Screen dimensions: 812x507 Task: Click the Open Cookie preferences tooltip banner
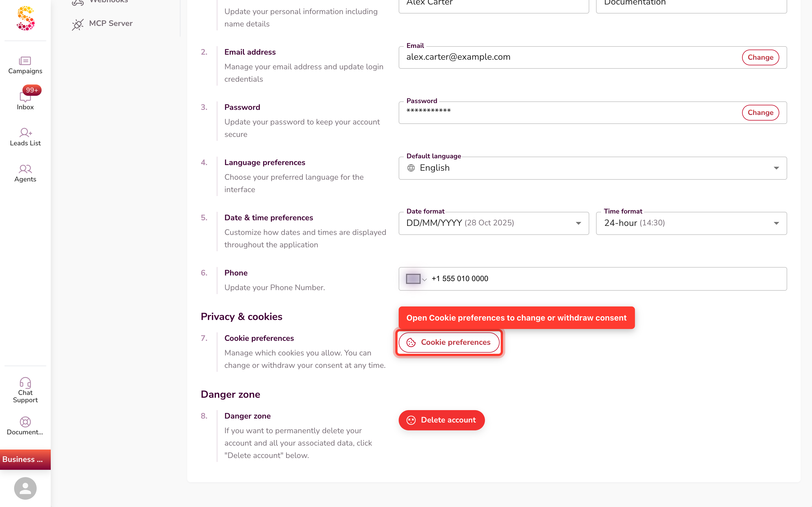tap(517, 318)
